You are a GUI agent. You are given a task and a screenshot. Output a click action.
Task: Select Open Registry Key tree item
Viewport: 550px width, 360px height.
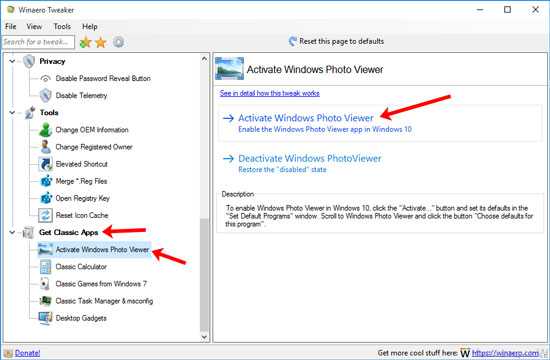[82, 198]
